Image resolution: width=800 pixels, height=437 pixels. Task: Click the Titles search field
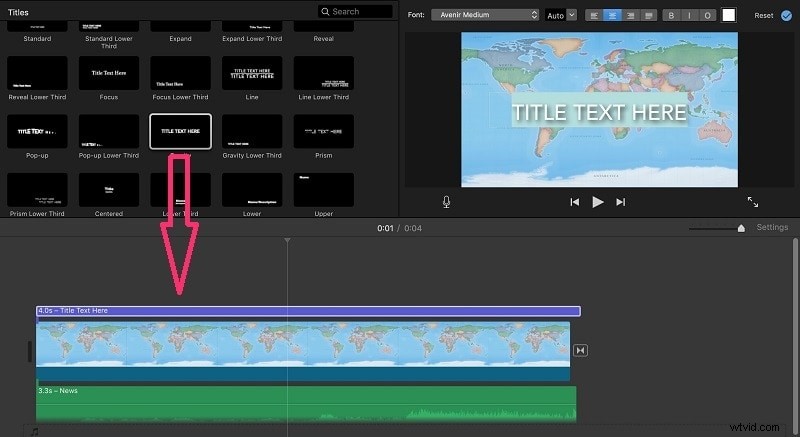point(355,11)
